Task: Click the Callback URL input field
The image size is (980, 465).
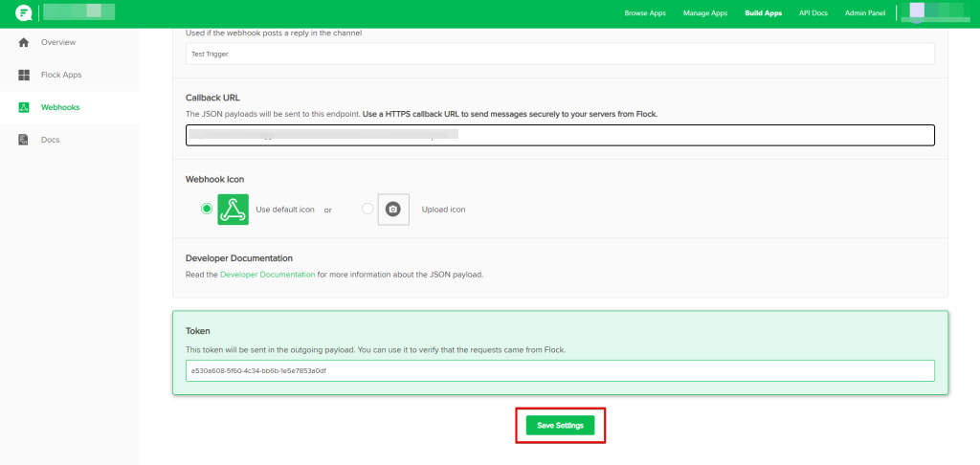Action: point(560,136)
